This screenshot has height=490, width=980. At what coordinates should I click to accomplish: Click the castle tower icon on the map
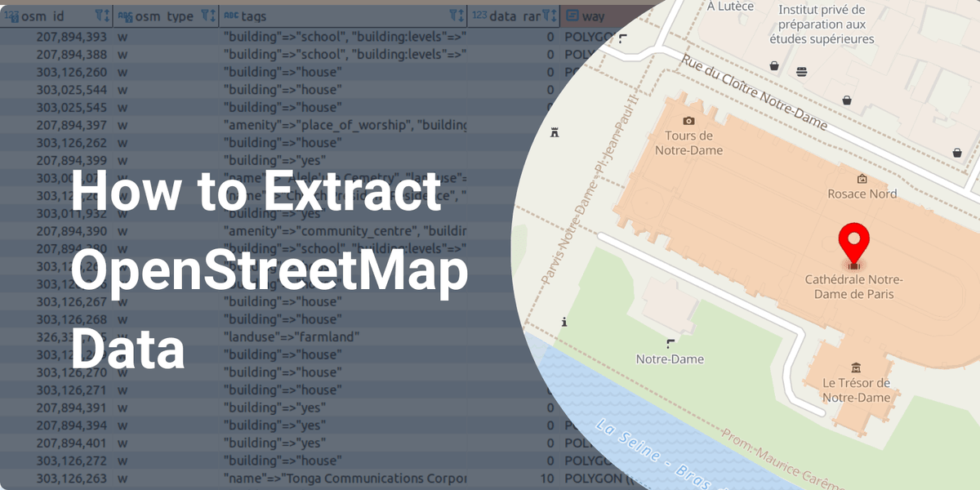coord(555,131)
